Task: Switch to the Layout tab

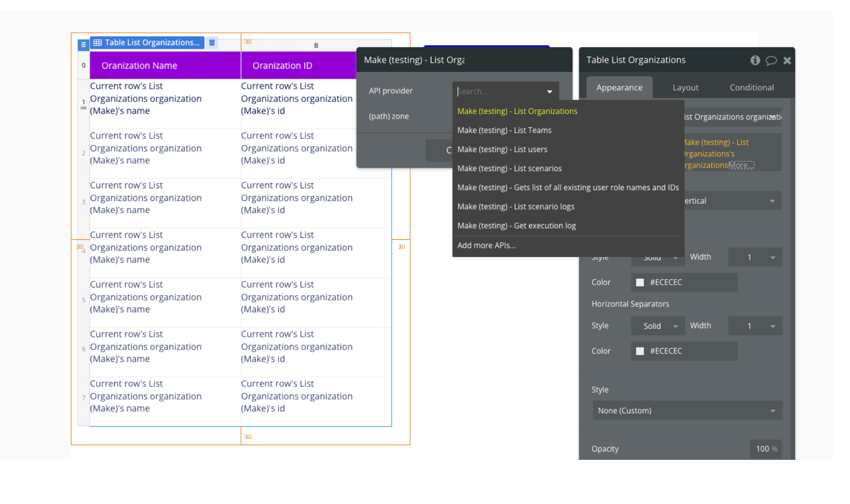Action: point(685,87)
